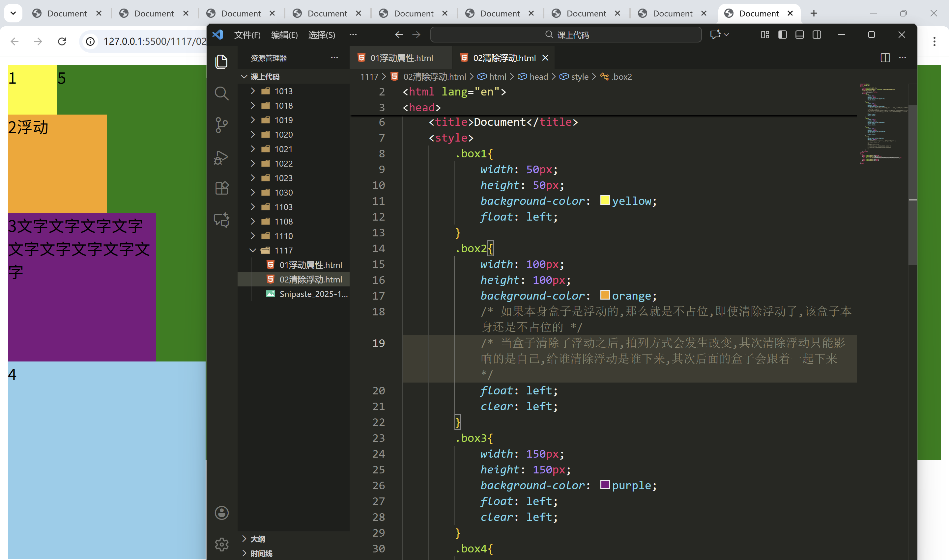This screenshot has width=949, height=560.
Task: Open the chat icon in activity bar
Action: (222, 220)
